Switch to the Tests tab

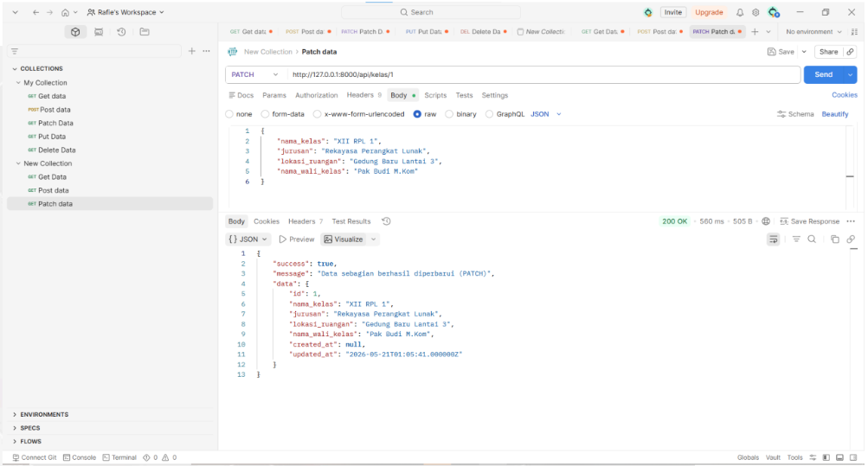464,96
